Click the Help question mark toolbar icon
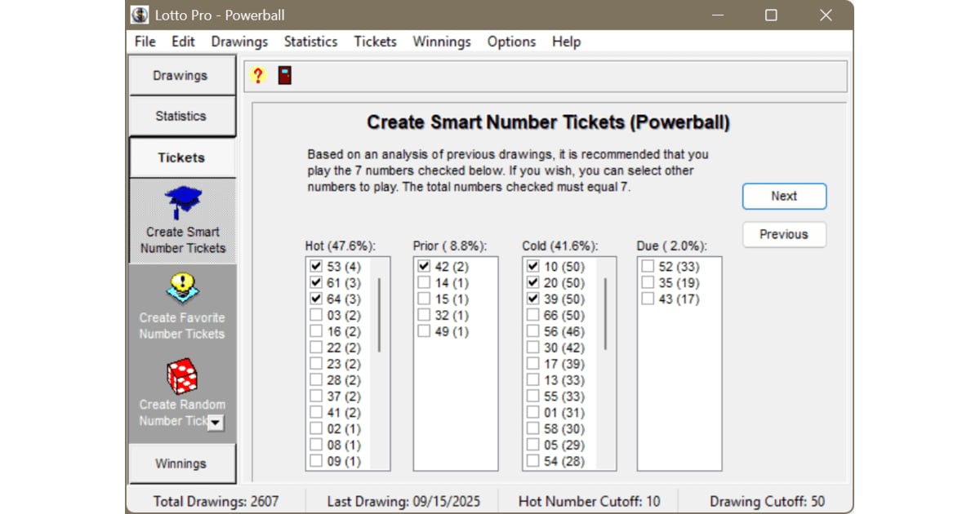980x514 pixels. 259,75
